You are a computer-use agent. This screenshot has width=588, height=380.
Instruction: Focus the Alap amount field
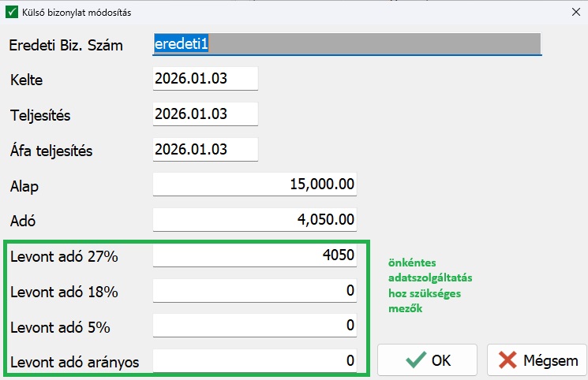point(254,184)
